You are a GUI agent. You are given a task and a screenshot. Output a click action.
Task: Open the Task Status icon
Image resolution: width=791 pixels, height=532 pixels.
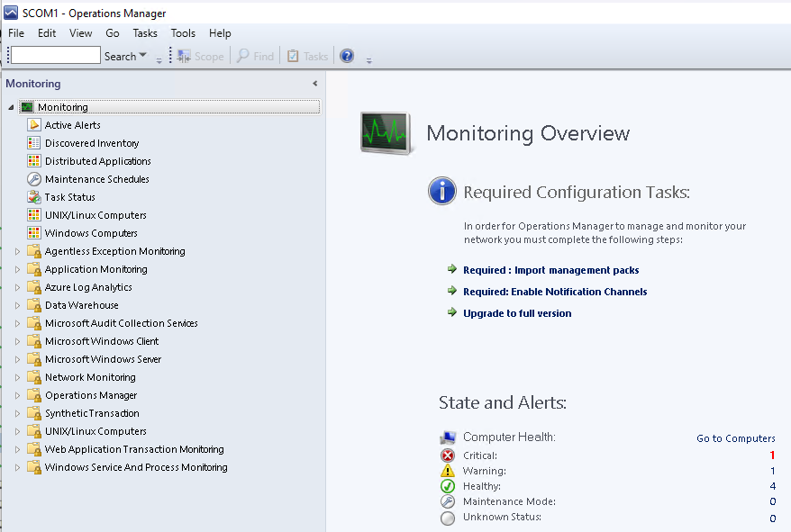(x=34, y=197)
